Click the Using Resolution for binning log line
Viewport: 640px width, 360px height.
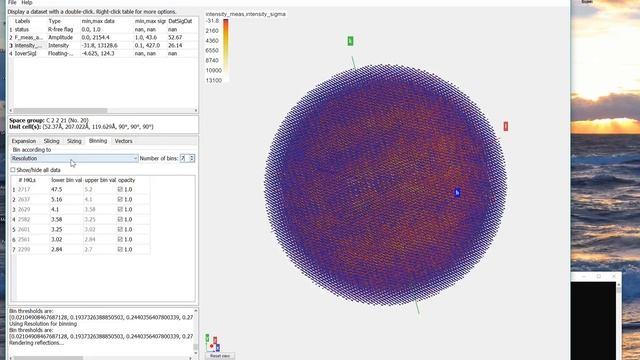pyautogui.click(x=43, y=324)
